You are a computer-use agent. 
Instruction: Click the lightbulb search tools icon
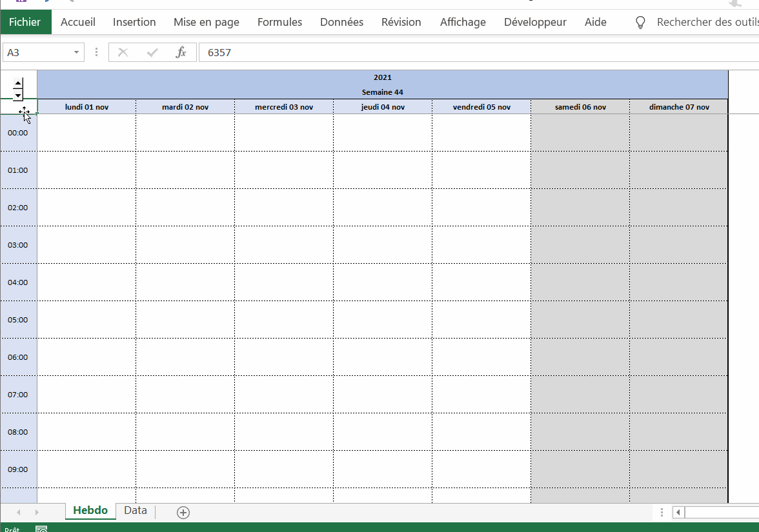click(640, 23)
